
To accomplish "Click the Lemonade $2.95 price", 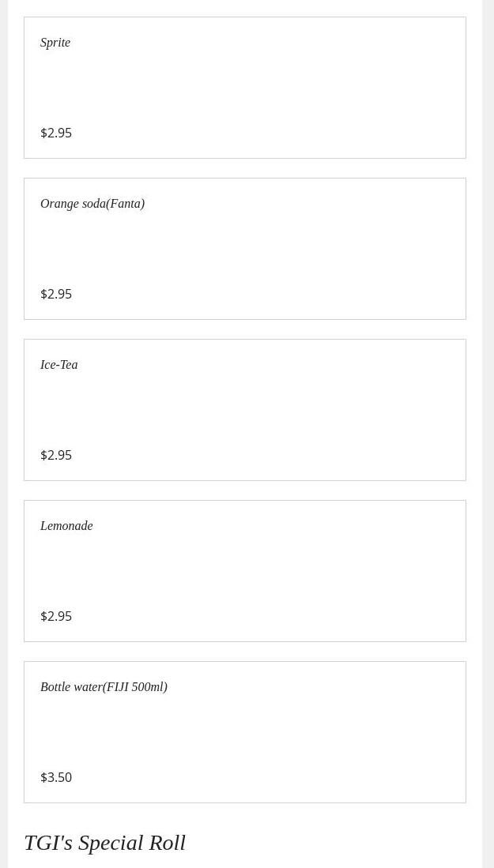I will tap(56, 616).
